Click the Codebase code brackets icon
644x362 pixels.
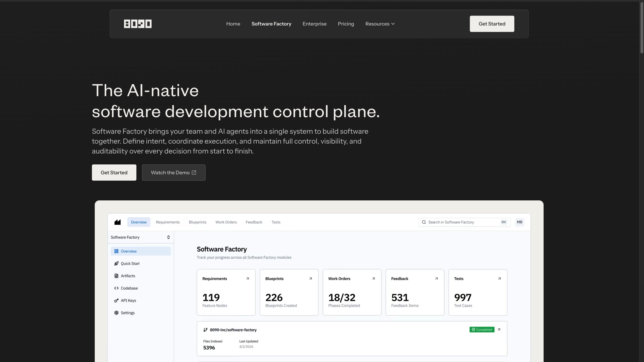(116, 288)
